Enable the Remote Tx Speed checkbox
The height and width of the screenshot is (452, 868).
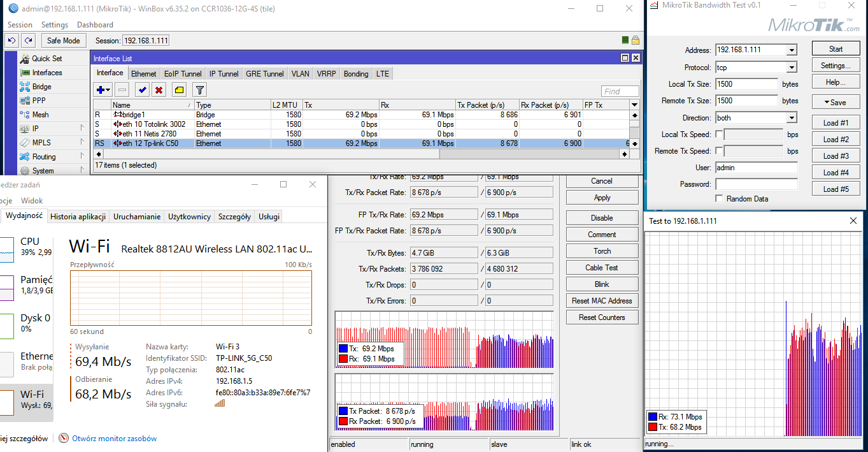719,151
